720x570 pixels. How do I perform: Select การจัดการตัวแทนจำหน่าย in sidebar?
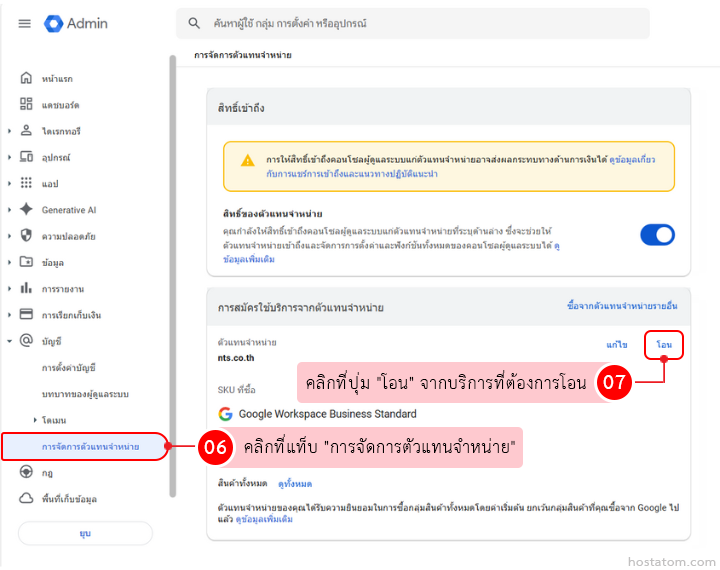click(x=90, y=446)
